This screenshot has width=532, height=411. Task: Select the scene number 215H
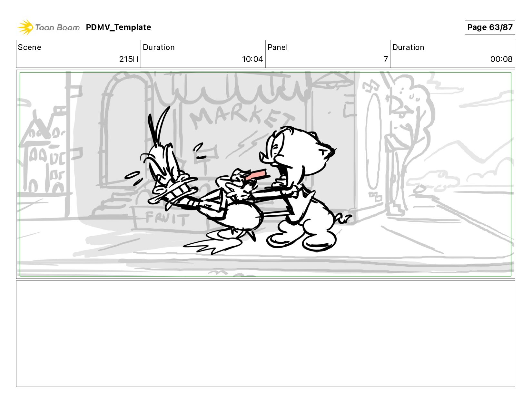[x=129, y=59]
